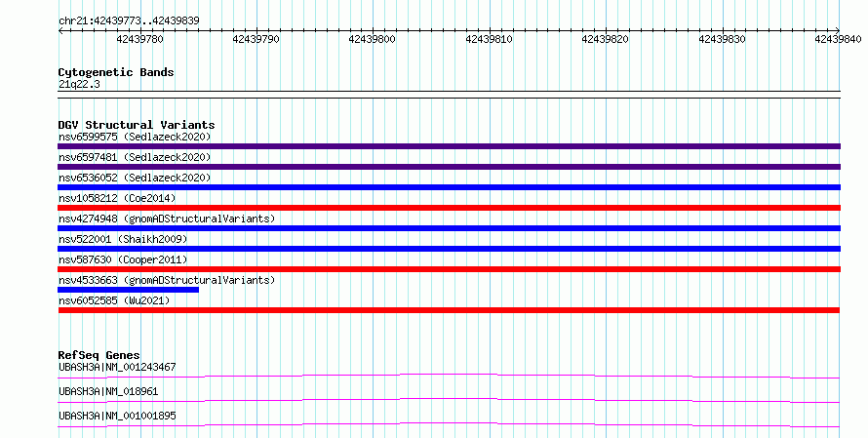
Task: Open variant nsv587630 (Cooper2011) label
Action: click(123, 259)
